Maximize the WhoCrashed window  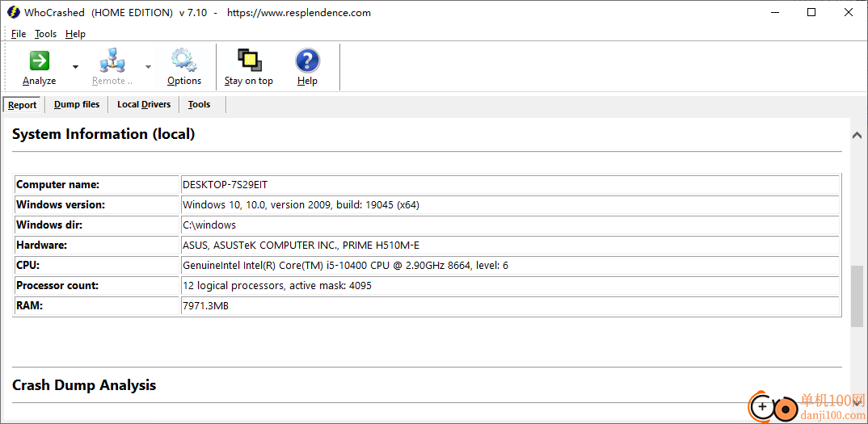coord(811,12)
